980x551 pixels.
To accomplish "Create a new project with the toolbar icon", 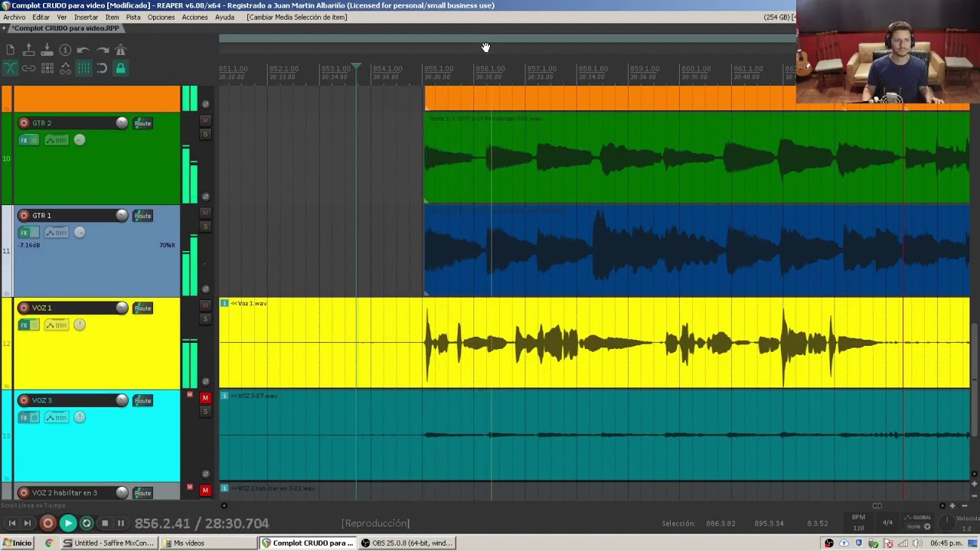I will tap(10, 51).
